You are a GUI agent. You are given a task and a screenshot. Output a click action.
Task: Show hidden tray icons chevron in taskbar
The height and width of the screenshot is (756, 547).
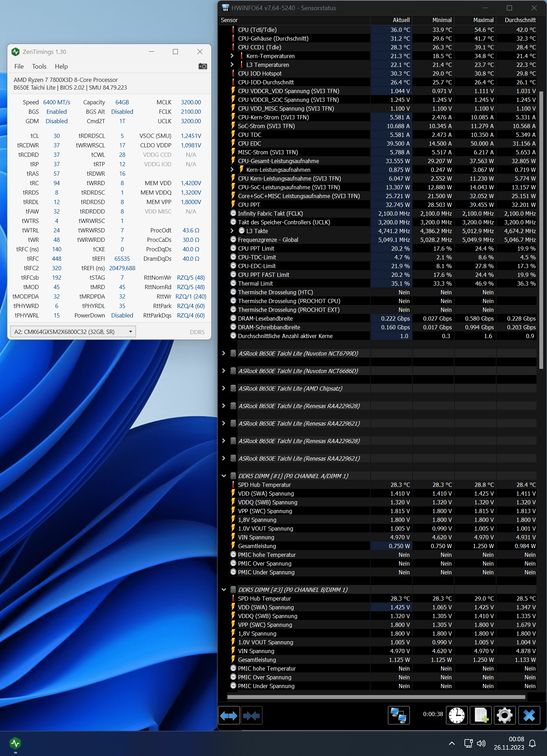452,743
